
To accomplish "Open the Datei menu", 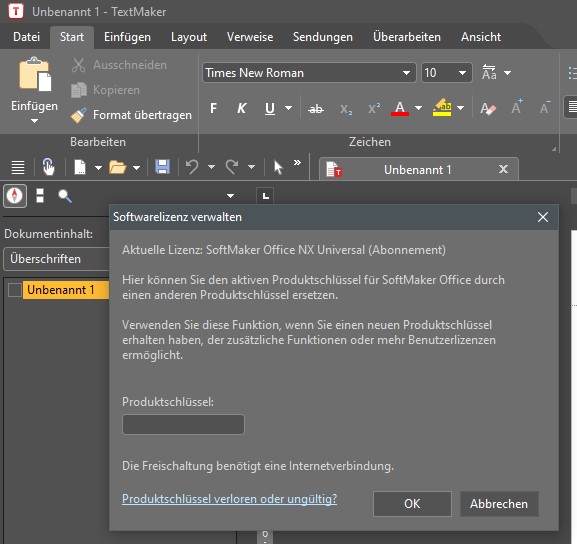I will pos(26,37).
